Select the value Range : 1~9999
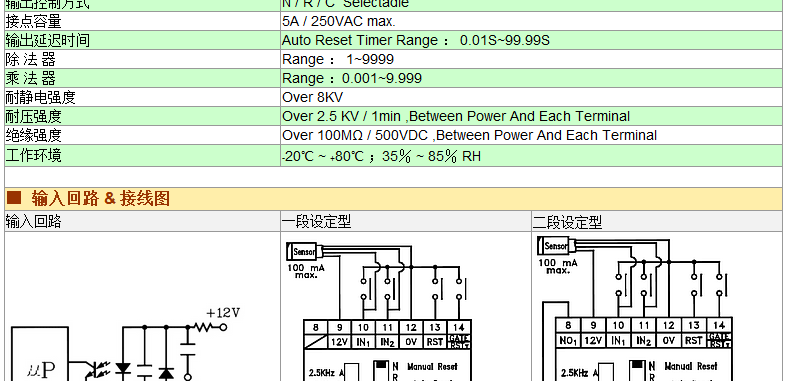Image resolution: width=787 pixels, height=381 pixels. pos(338,59)
